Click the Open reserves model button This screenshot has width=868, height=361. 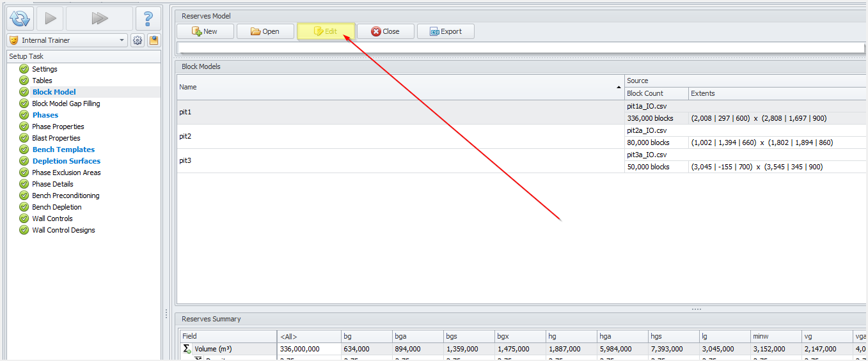265,31
